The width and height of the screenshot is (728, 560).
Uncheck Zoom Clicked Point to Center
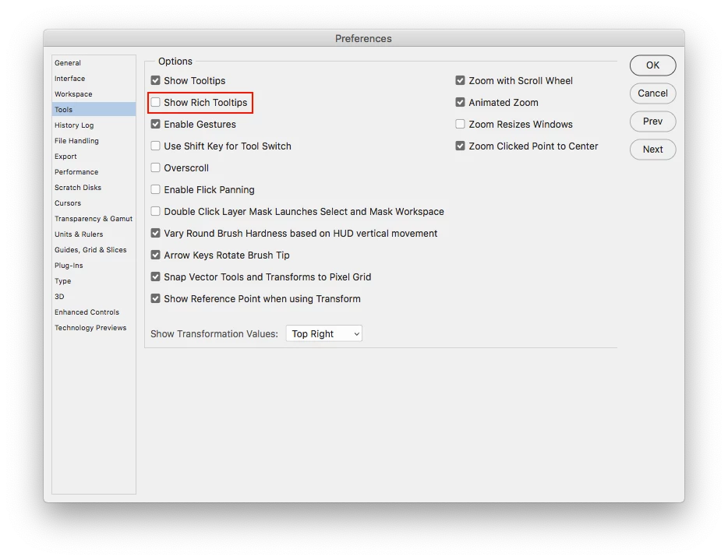(460, 146)
